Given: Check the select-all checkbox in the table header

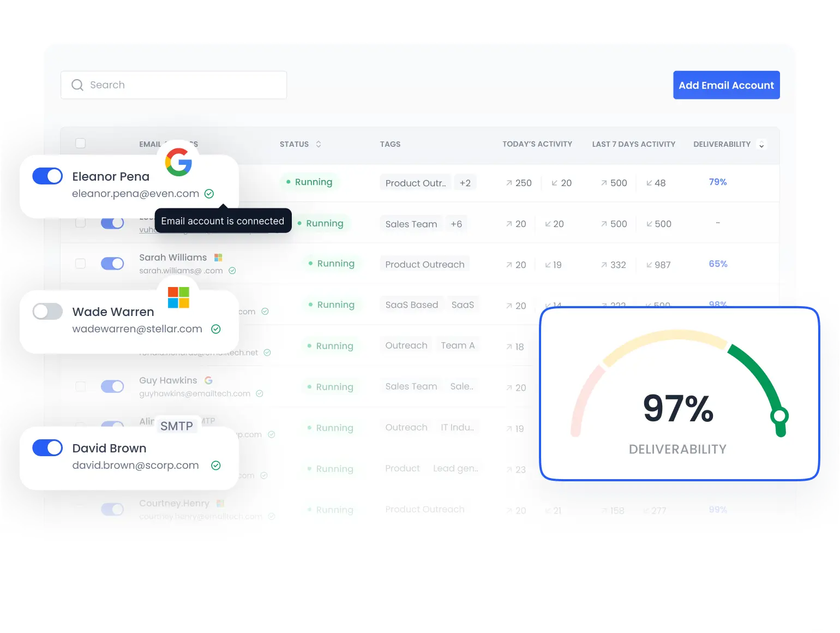Looking at the screenshot, I should [80, 143].
